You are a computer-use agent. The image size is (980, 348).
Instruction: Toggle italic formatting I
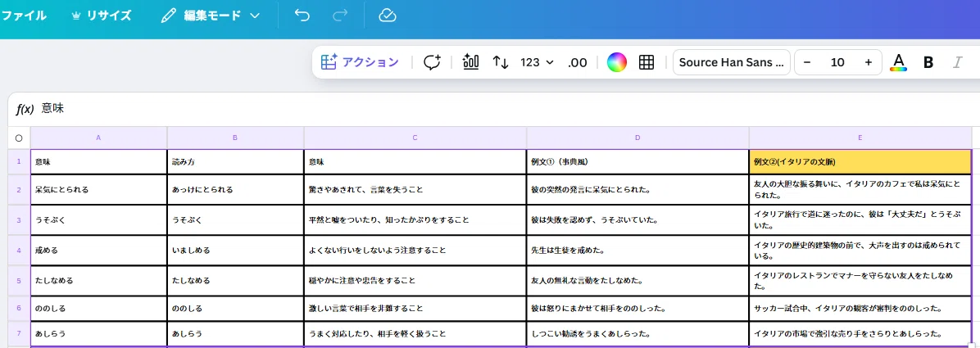(957, 62)
